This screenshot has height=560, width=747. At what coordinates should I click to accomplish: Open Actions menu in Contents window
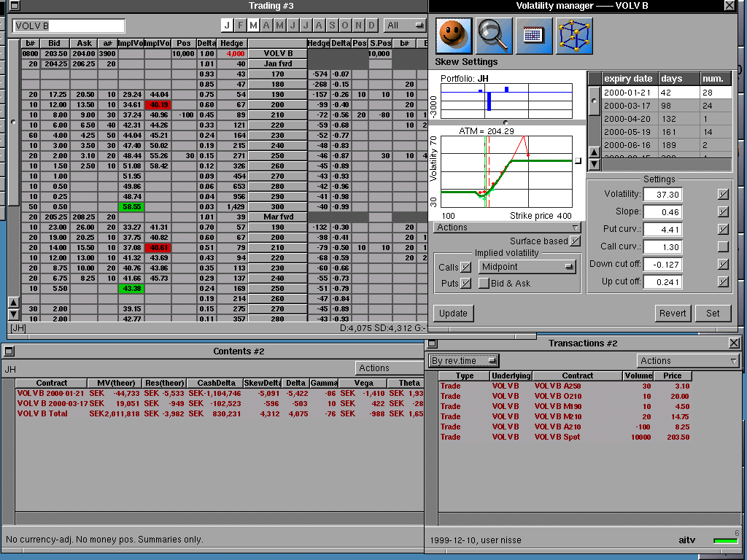(x=390, y=368)
